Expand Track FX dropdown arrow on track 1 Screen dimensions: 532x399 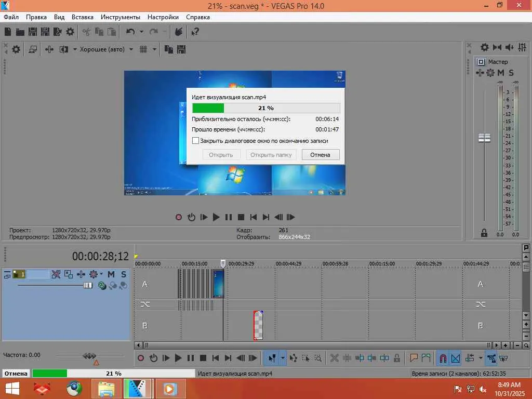pos(101,274)
